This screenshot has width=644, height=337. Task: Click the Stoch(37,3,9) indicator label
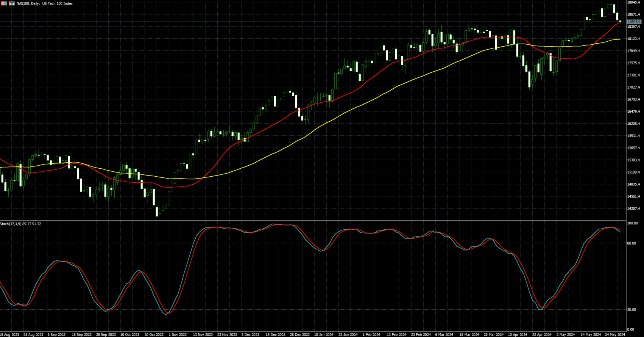[20, 224]
